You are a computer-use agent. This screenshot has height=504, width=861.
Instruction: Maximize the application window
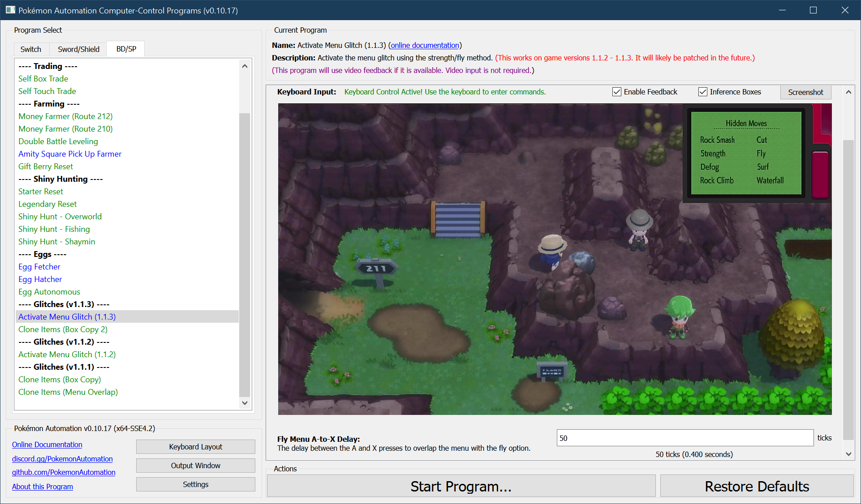[x=813, y=10]
